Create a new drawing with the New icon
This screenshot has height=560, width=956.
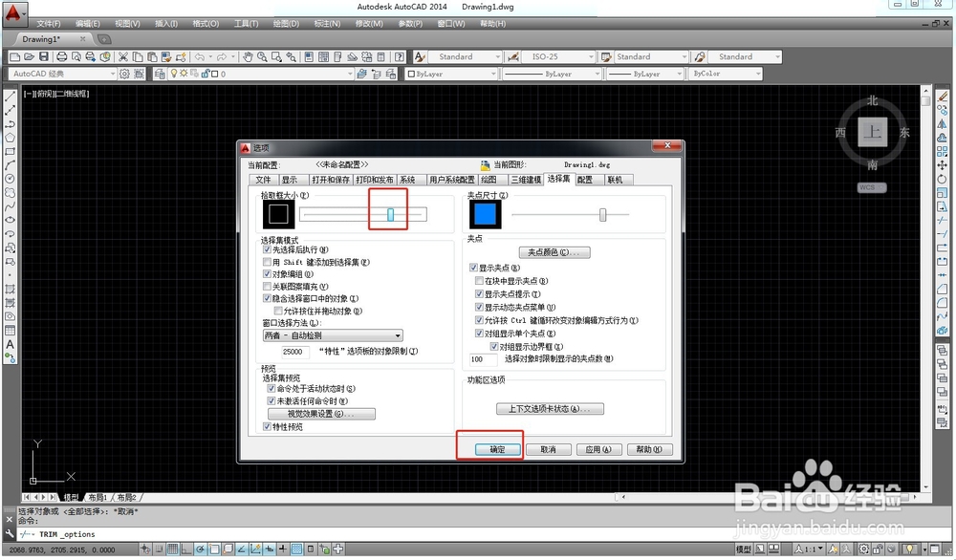point(14,56)
